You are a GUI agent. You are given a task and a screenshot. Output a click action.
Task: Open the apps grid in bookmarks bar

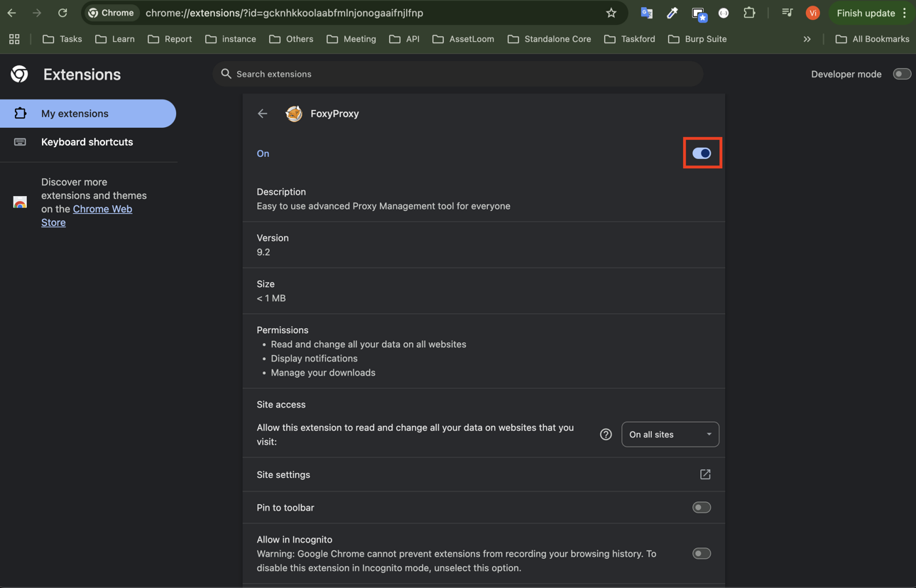click(x=14, y=39)
